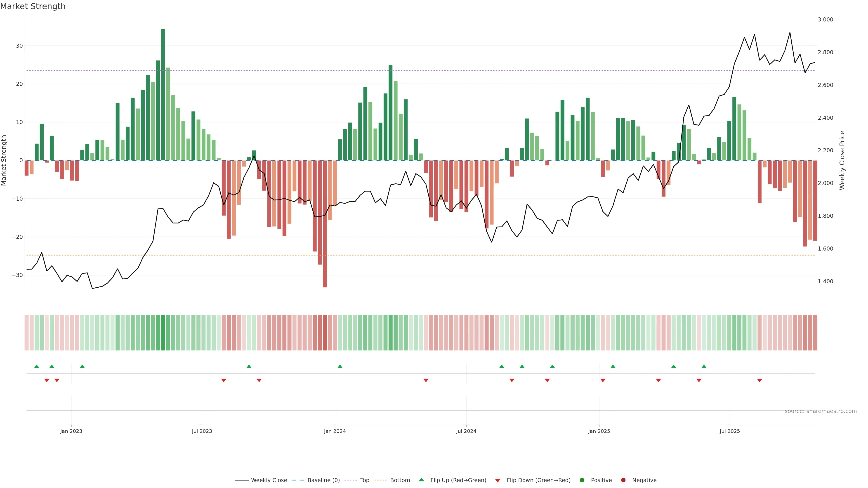Click the Flip Up green triangle legend icon

(421, 480)
